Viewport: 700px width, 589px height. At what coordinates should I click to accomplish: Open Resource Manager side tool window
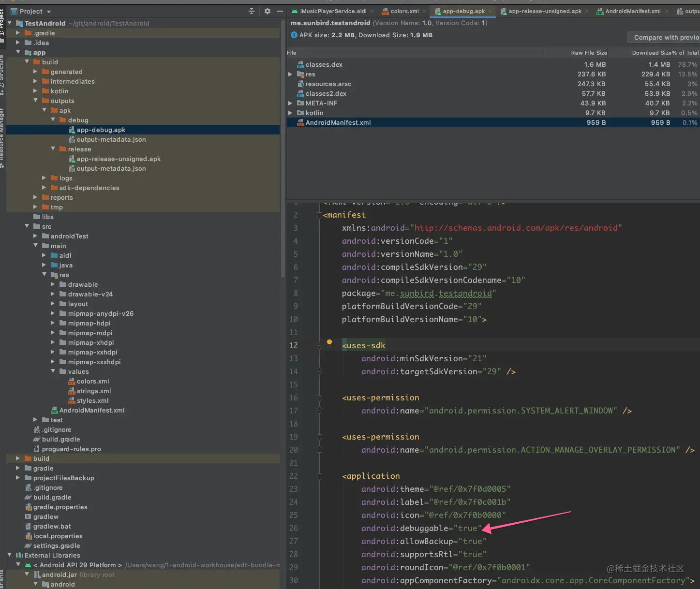pyautogui.click(x=2, y=138)
